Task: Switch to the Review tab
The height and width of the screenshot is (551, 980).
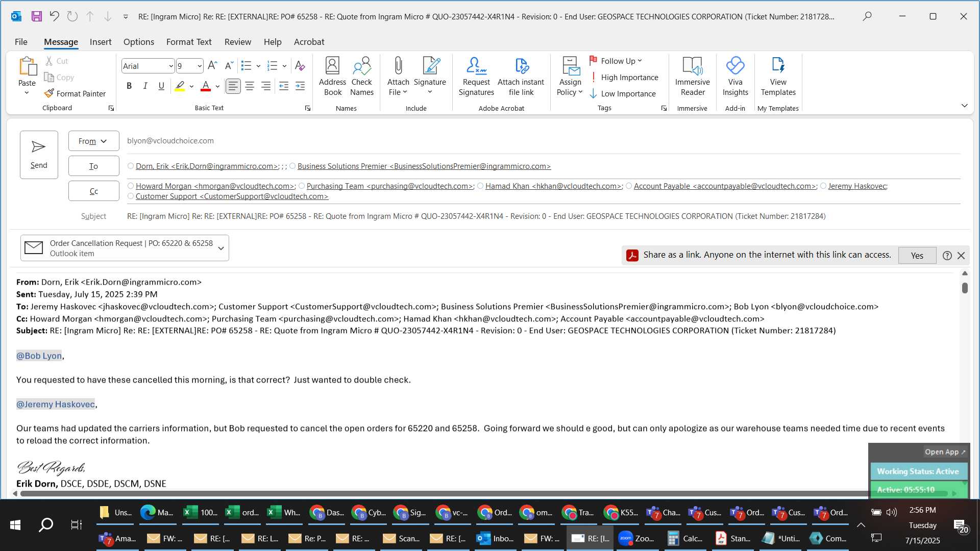Action: coord(238,42)
